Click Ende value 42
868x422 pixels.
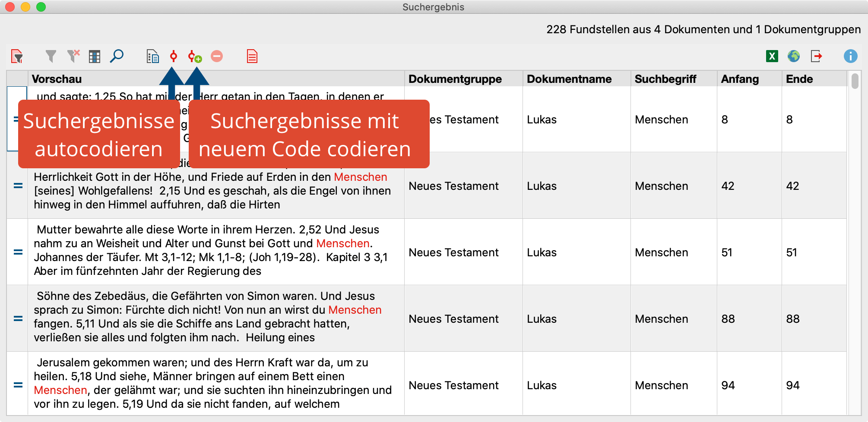(793, 186)
